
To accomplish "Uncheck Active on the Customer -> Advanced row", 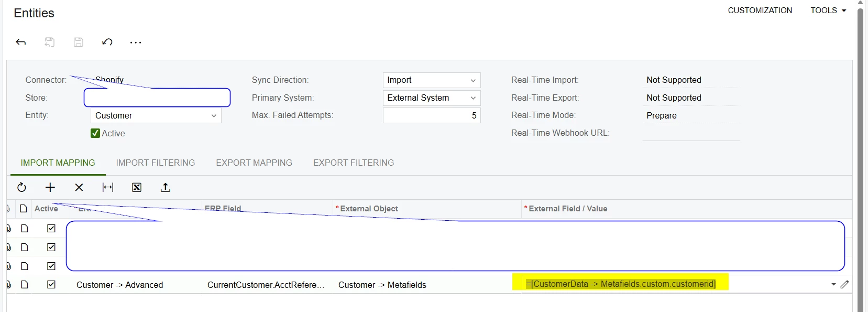I will point(51,285).
